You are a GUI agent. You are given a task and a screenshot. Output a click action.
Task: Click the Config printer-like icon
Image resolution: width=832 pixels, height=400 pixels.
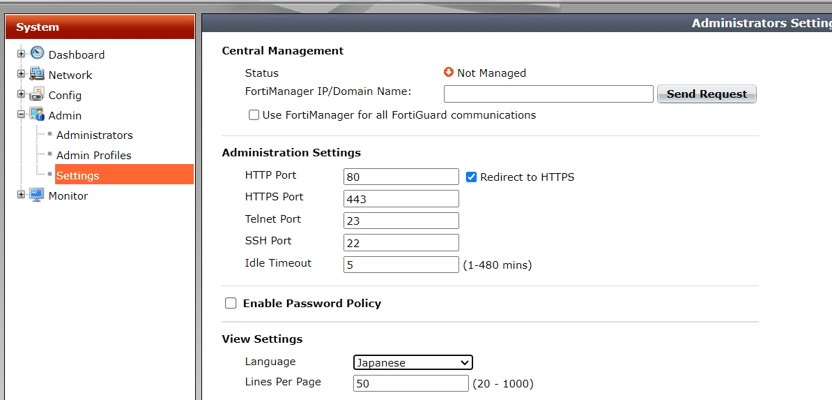pyautogui.click(x=37, y=94)
